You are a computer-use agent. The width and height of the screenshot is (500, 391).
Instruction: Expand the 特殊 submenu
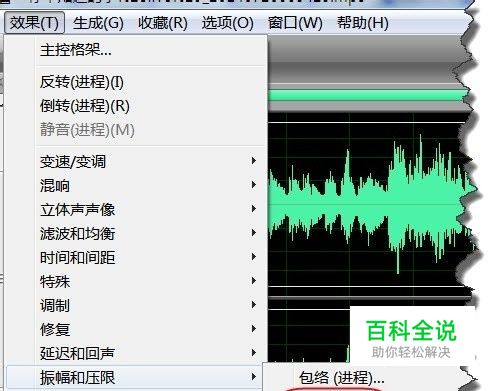click(136, 282)
